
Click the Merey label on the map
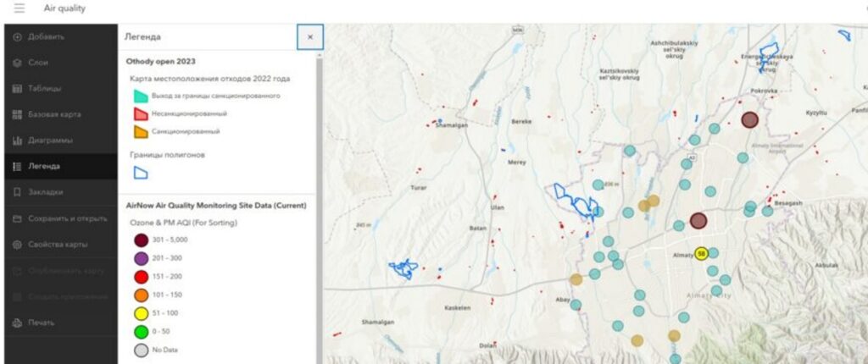516,163
